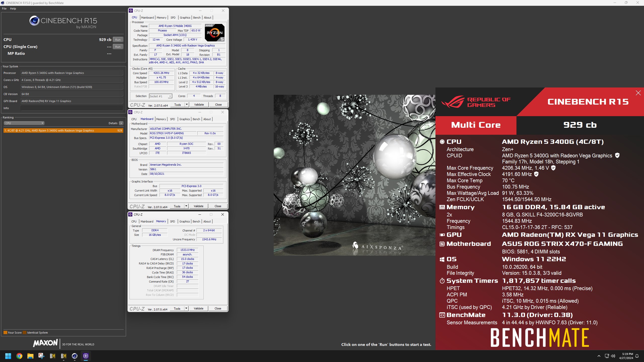
Task: Switch to CPU tab in Mainboard CPU-Z window
Action: point(134,119)
